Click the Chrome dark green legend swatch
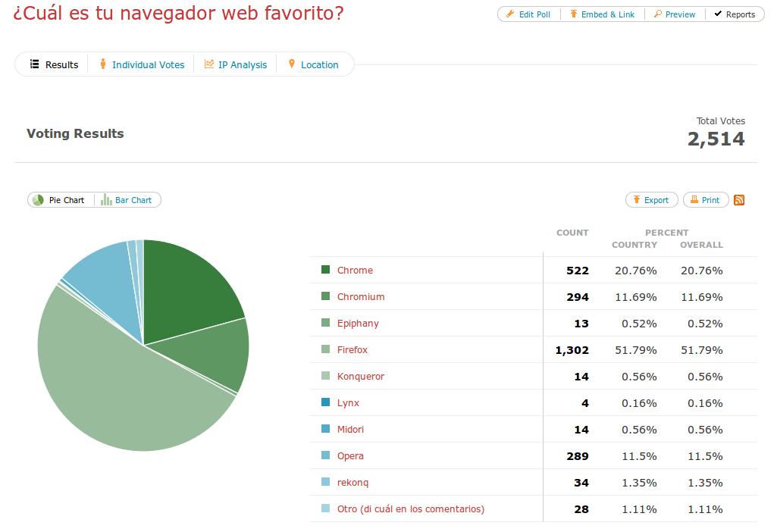777x532 pixels. (x=326, y=270)
